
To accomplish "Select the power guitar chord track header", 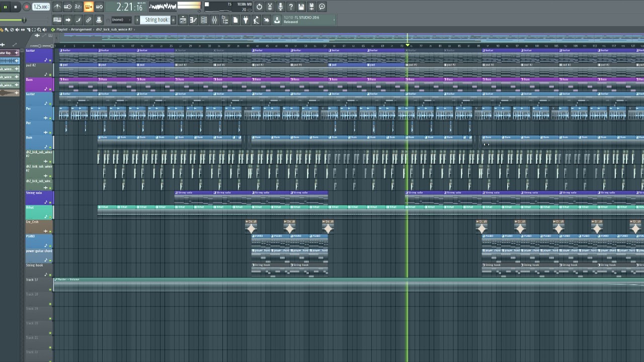I will (39, 255).
